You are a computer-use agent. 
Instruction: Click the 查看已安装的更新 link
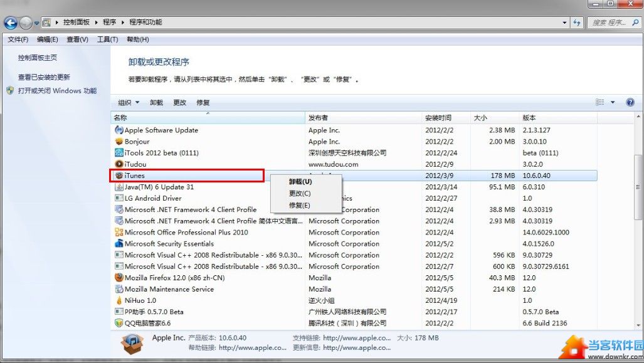click(x=44, y=77)
